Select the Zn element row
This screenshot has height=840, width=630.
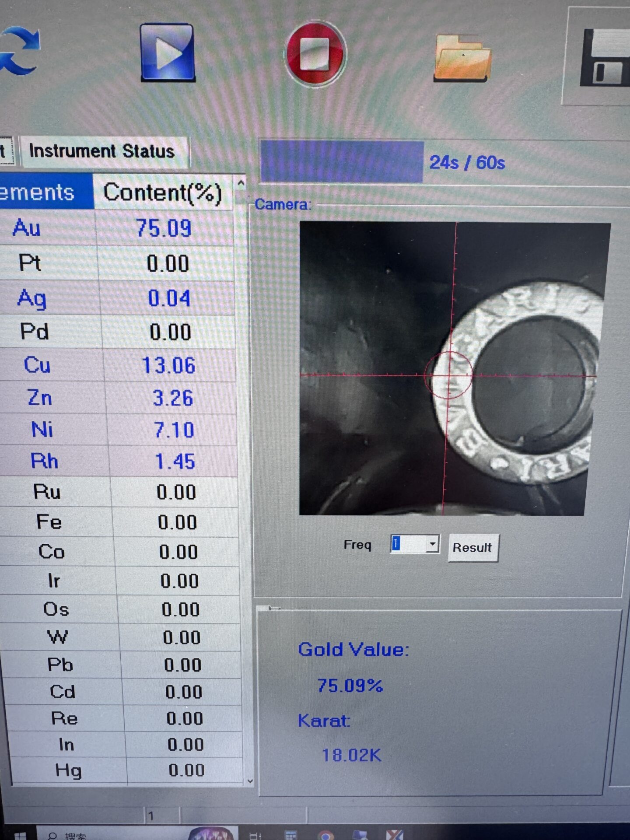118,398
